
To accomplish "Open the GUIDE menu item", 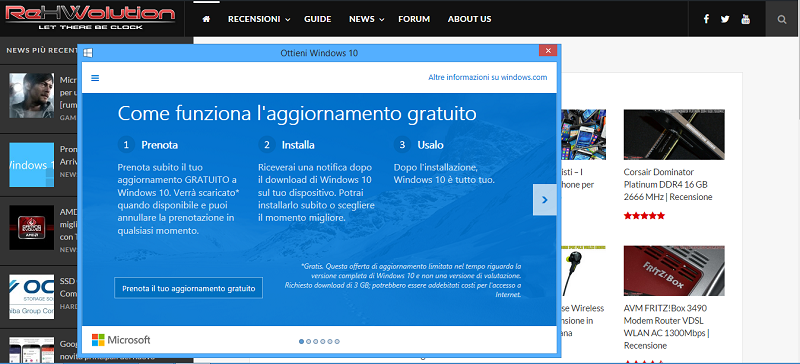I will click(x=317, y=19).
